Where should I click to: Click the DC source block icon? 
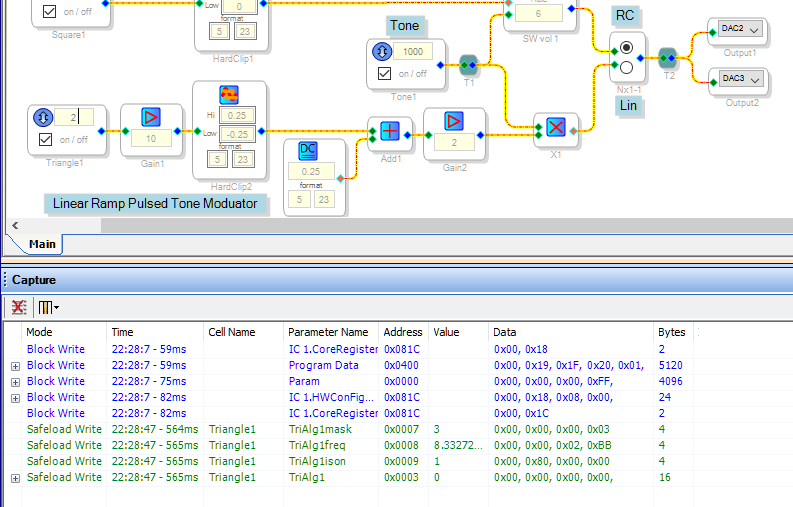point(307,151)
